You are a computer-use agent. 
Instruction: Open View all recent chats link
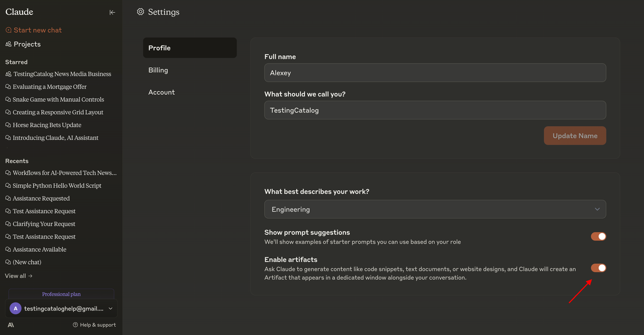click(x=18, y=275)
